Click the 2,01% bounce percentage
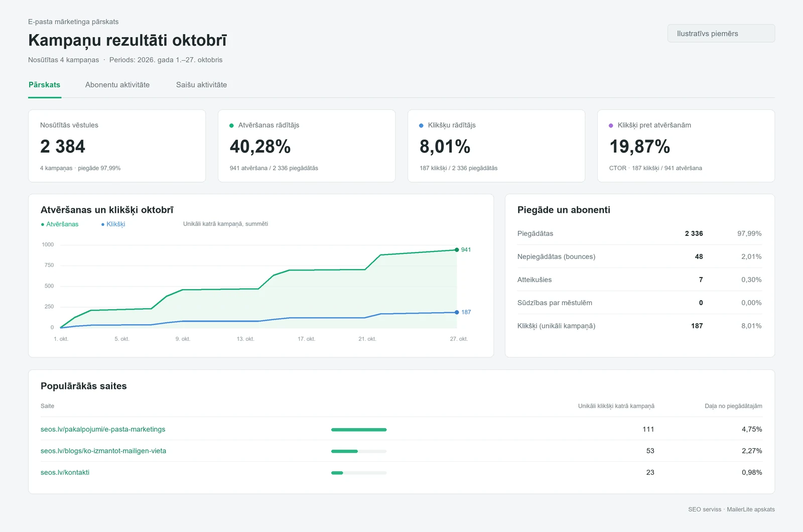Screen dimensions: 803x532 tap(751, 256)
